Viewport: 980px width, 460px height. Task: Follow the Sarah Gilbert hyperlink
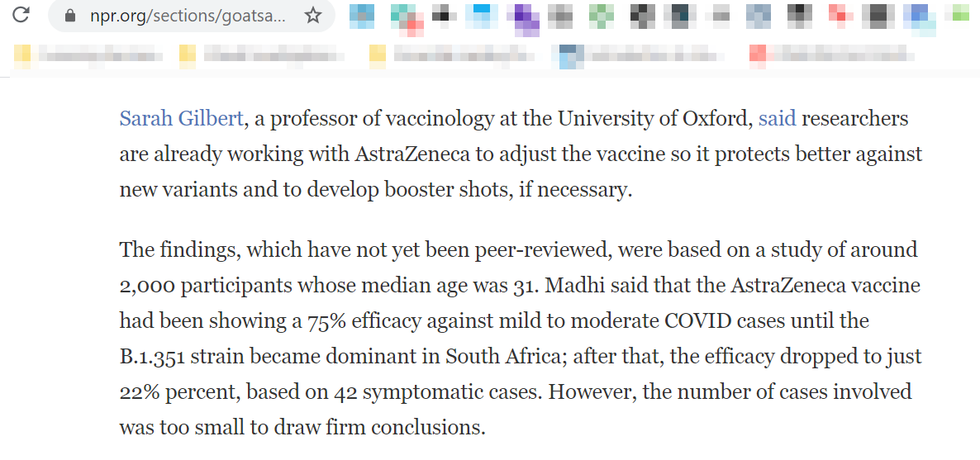point(181,118)
